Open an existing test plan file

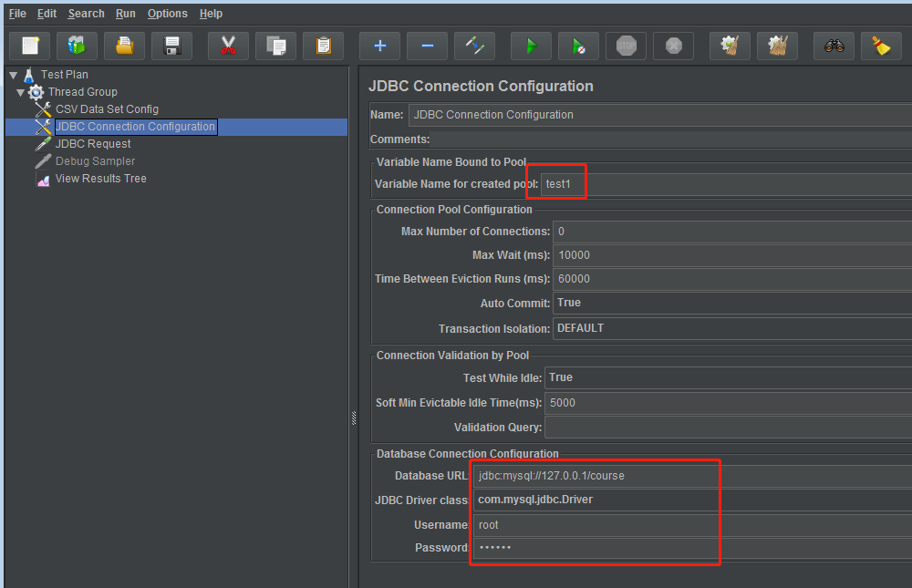click(123, 46)
